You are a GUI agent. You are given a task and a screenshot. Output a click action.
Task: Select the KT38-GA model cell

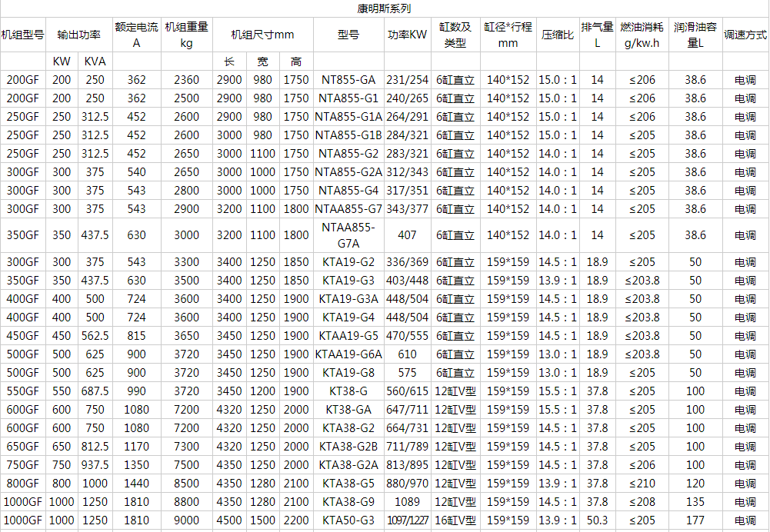(x=348, y=409)
